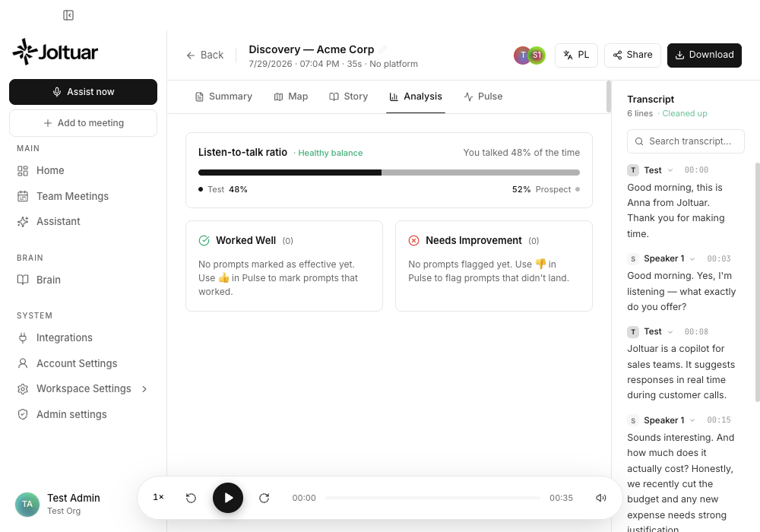This screenshot has height=532, width=760.
Task: Expand Workspace Settings chevron
Action: (x=144, y=389)
